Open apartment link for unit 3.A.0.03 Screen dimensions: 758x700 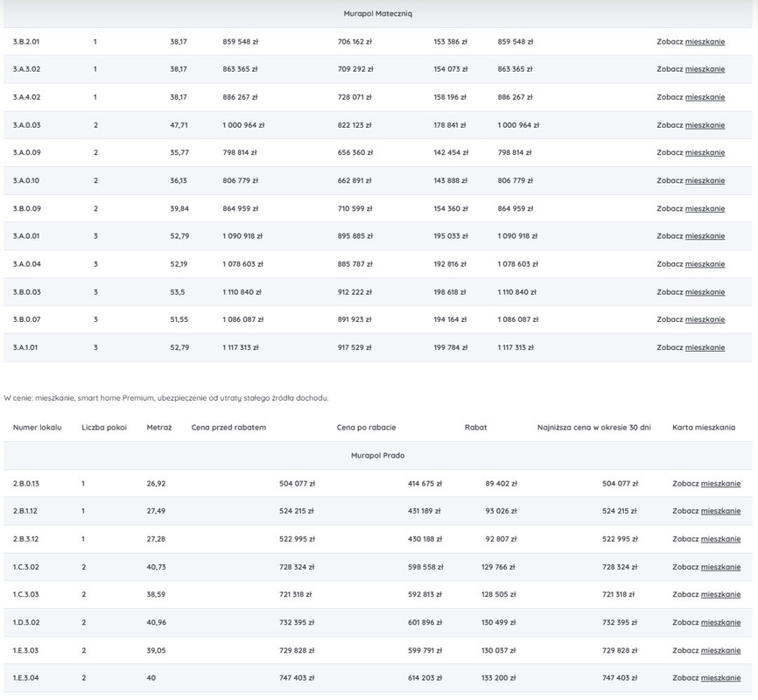point(705,125)
